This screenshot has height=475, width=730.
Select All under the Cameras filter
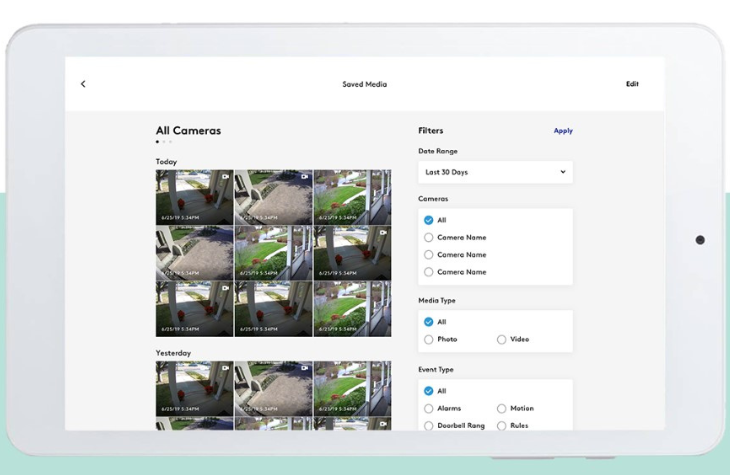point(429,220)
